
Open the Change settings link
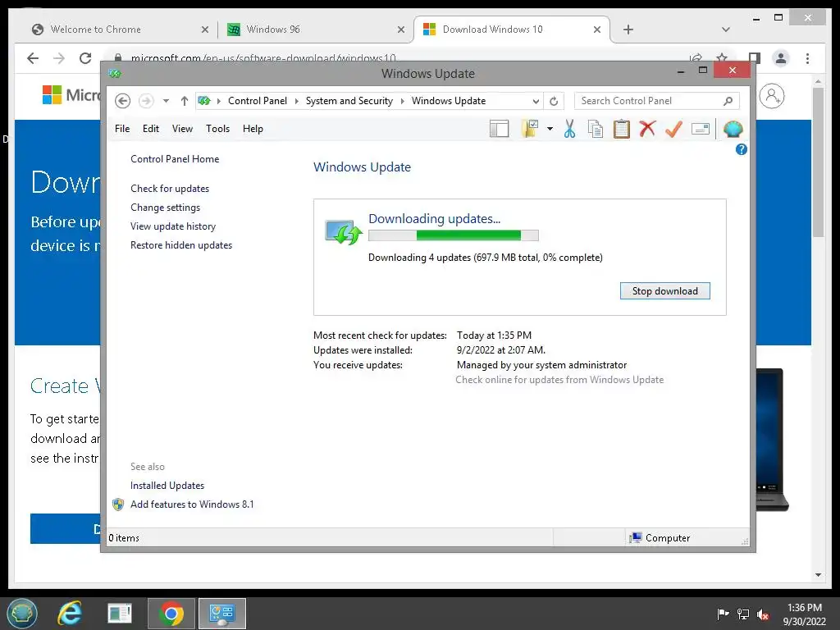165,208
